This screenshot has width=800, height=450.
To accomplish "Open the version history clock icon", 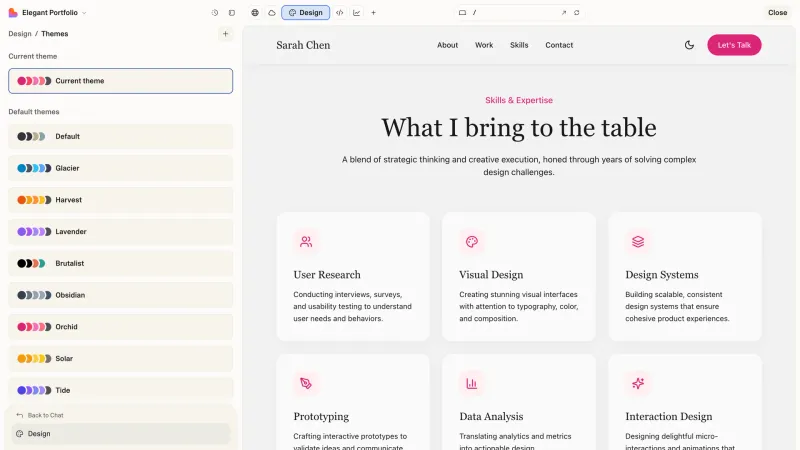I will tap(215, 13).
